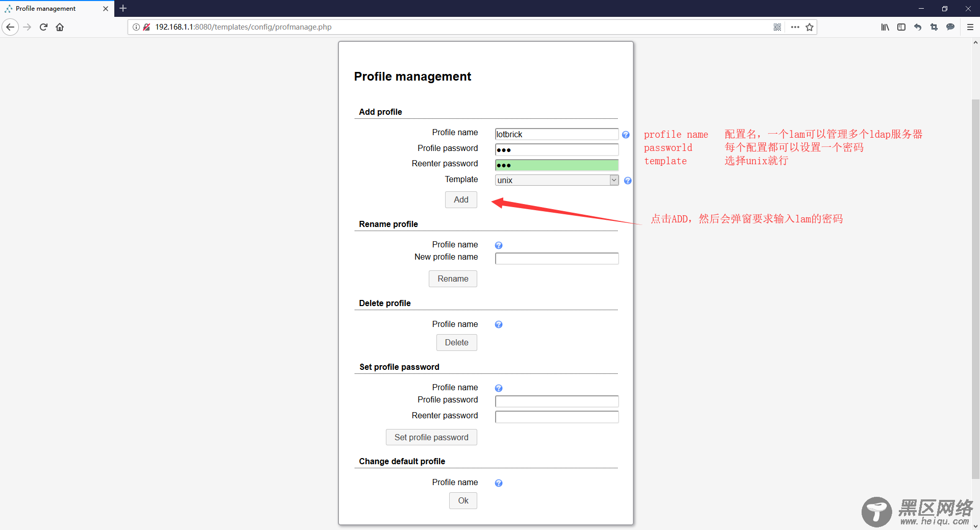The height and width of the screenshot is (530, 980).
Task: Click the undo arrow toolbar icon
Action: click(918, 27)
